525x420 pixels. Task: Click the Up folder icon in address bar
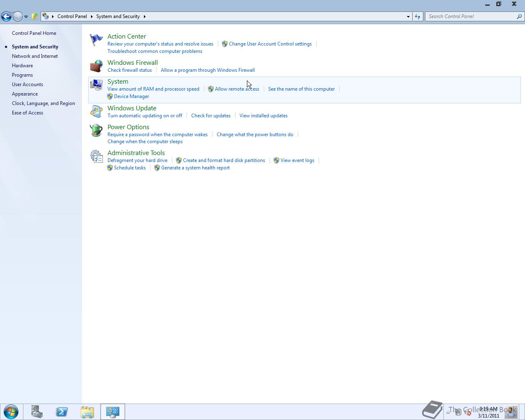click(x=35, y=16)
